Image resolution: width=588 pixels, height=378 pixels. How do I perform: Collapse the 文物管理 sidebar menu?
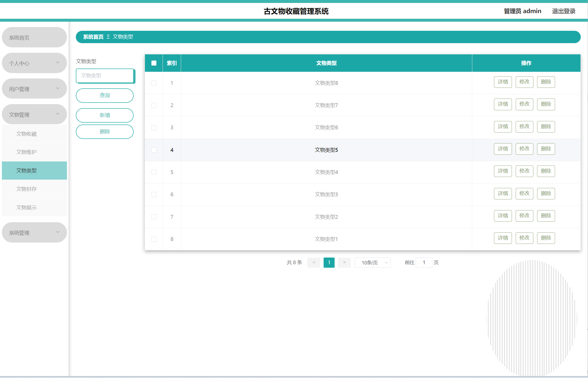click(34, 114)
